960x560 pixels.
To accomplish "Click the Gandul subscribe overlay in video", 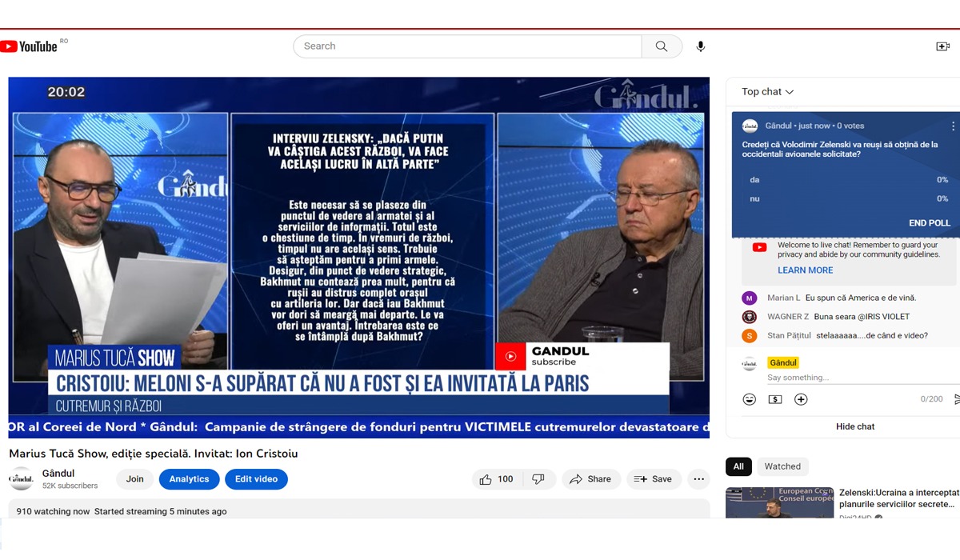I will pos(582,356).
